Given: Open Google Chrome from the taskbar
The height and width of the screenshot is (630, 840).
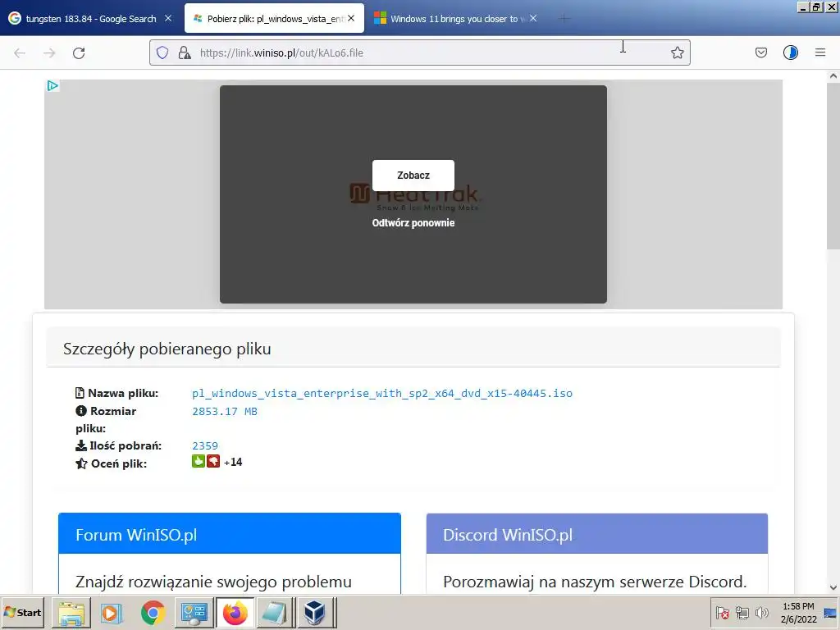Looking at the screenshot, I should [x=153, y=613].
